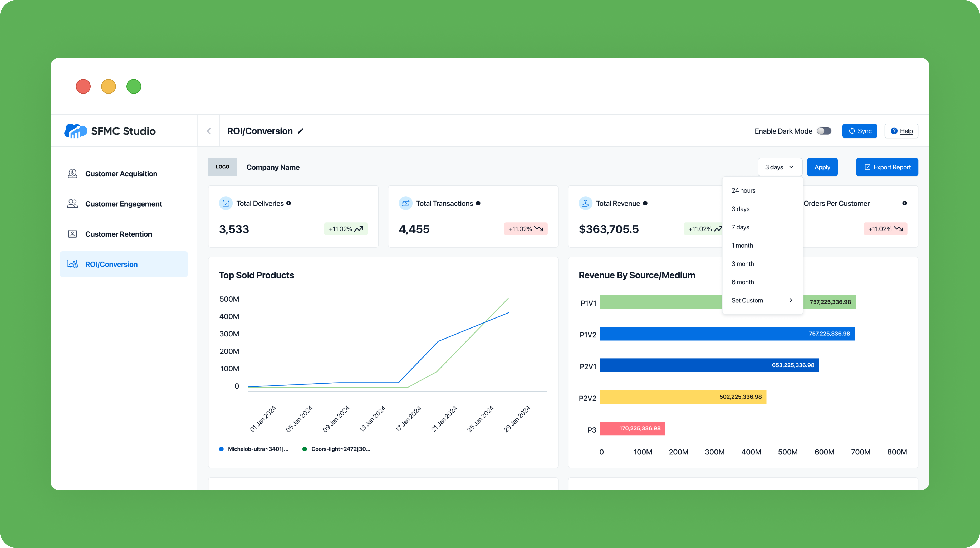Click the Total Deliveries package icon
Viewport: 980px width, 548px height.
[x=226, y=203]
